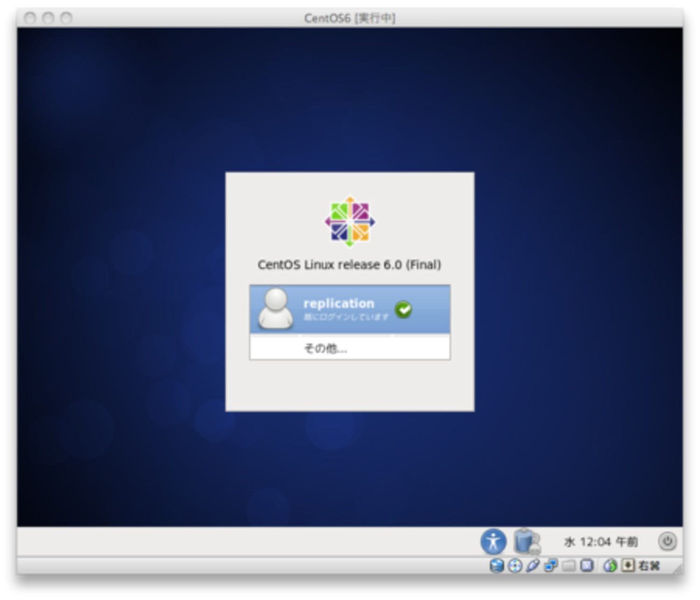
Task: Click the VirtualBox keyboard capture arrow icon
Action: tap(628, 566)
